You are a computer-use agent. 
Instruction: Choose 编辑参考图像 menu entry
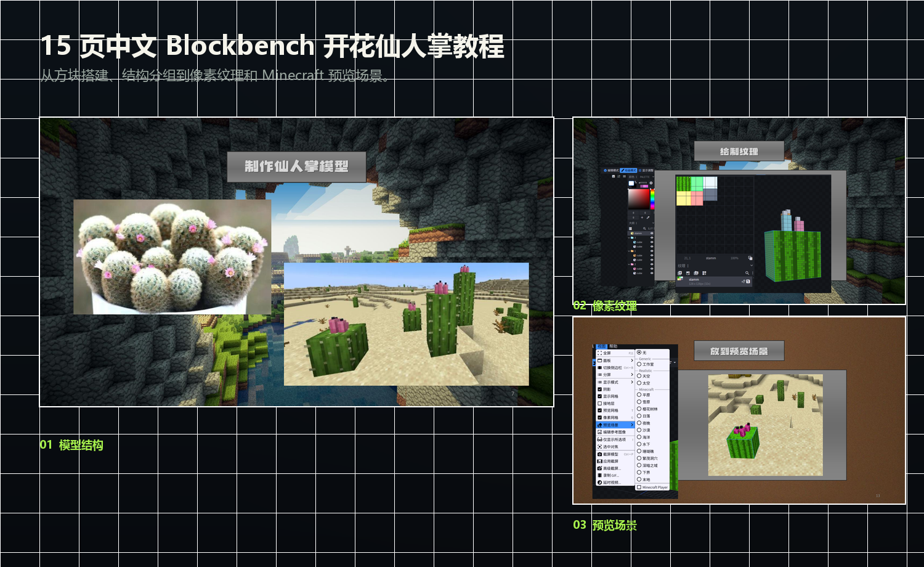(x=615, y=432)
